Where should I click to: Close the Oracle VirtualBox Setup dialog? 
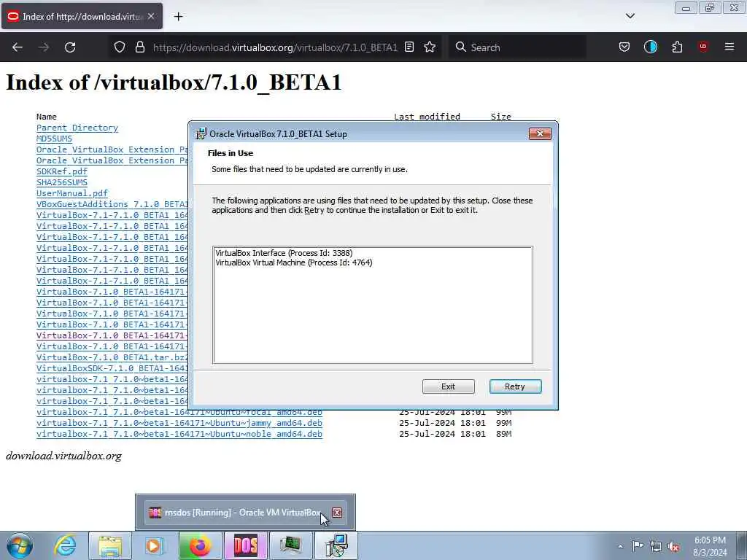point(540,134)
